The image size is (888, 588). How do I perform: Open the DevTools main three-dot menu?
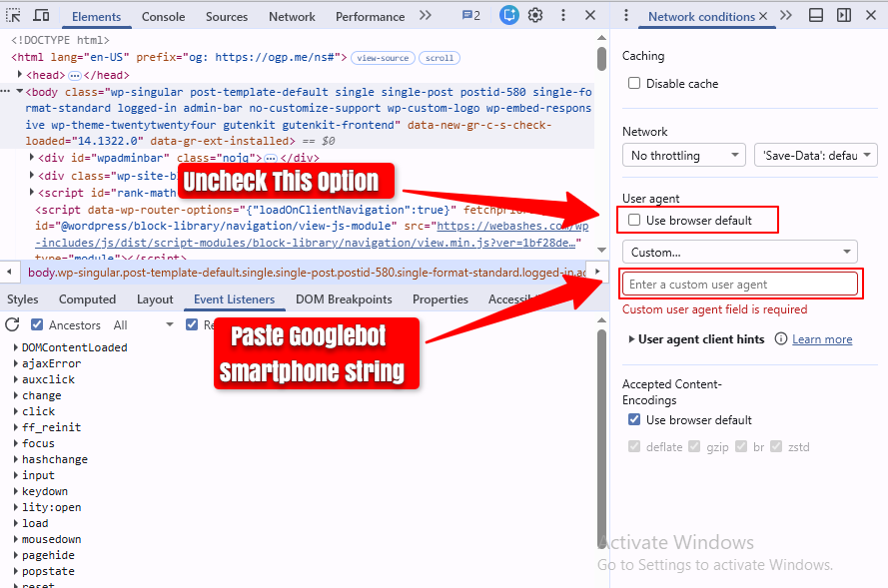[x=563, y=15]
